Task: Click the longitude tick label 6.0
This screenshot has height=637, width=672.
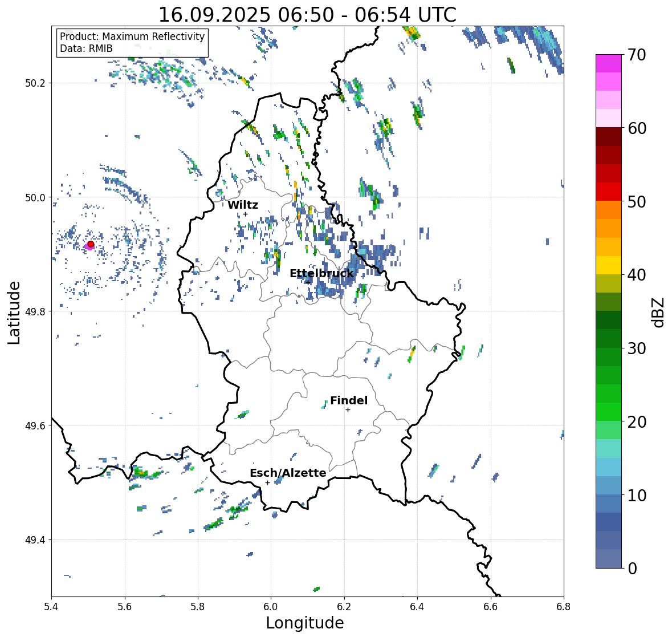Action: (x=271, y=606)
